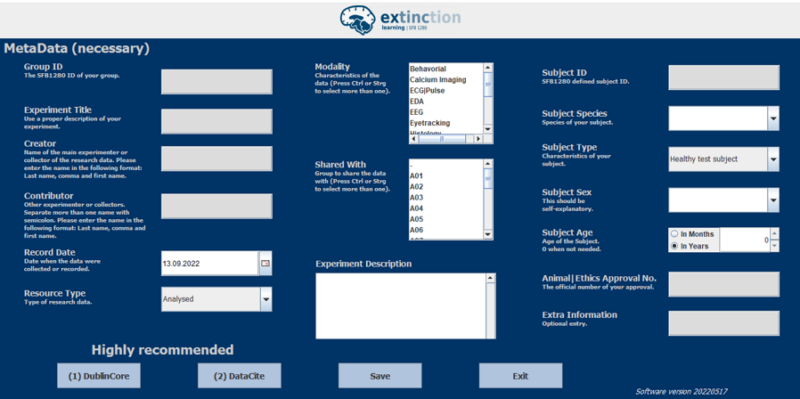Select the In Months radio button
Image resolution: width=800 pixels, height=399 pixels.
(x=675, y=234)
